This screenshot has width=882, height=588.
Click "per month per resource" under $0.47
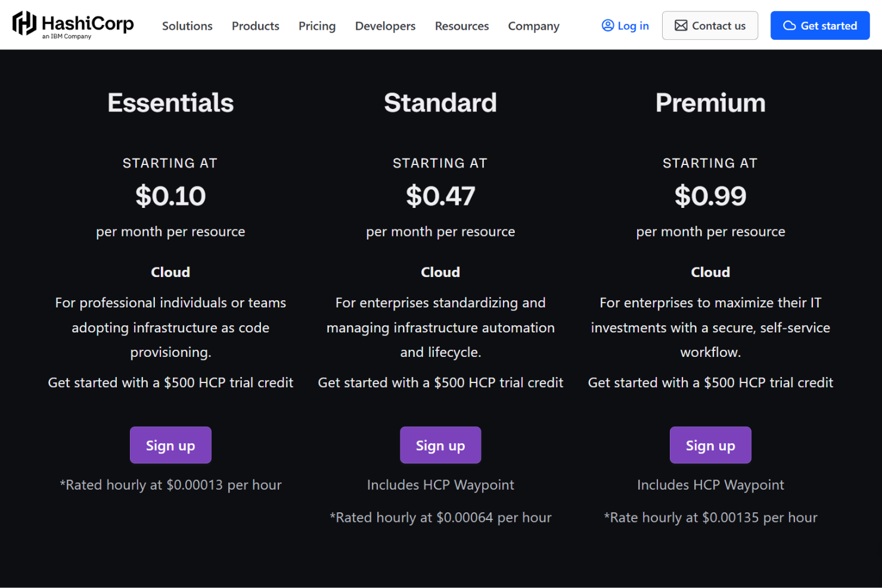440,232
